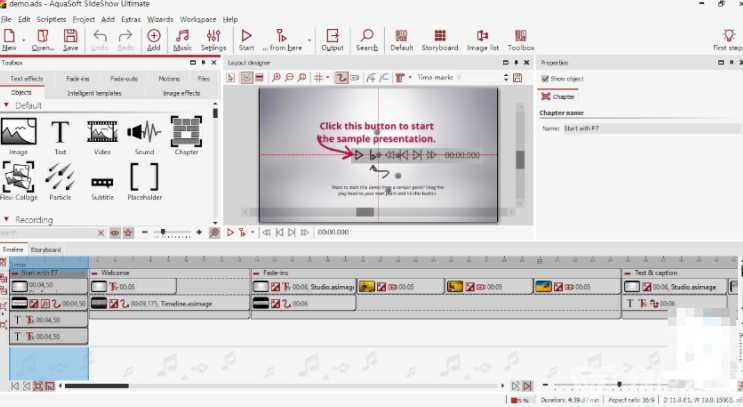Click the Start playback button
Viewport: 743px width, 407px height.
point(247,40)
